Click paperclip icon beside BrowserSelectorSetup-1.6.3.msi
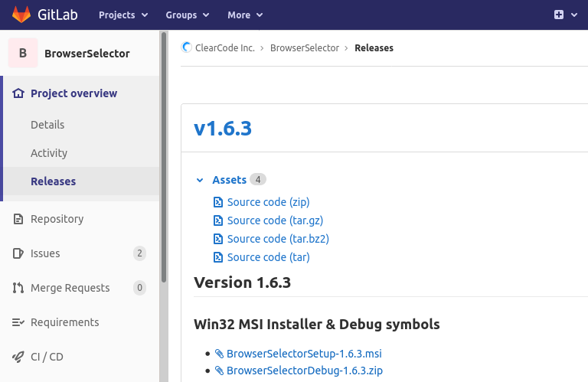Image resolution: width=588 pixels, height=382 pixels. coord(219,354)
